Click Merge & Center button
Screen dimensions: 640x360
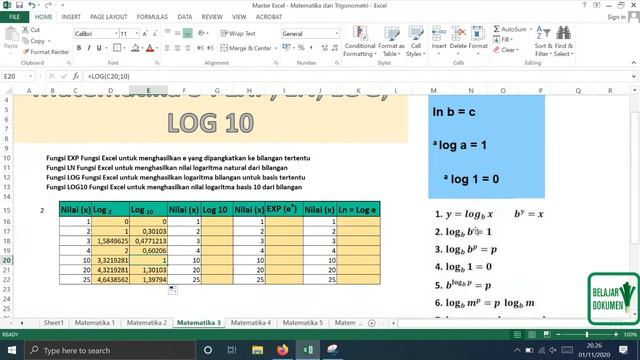pyautogui.click(x=246, y=48)
